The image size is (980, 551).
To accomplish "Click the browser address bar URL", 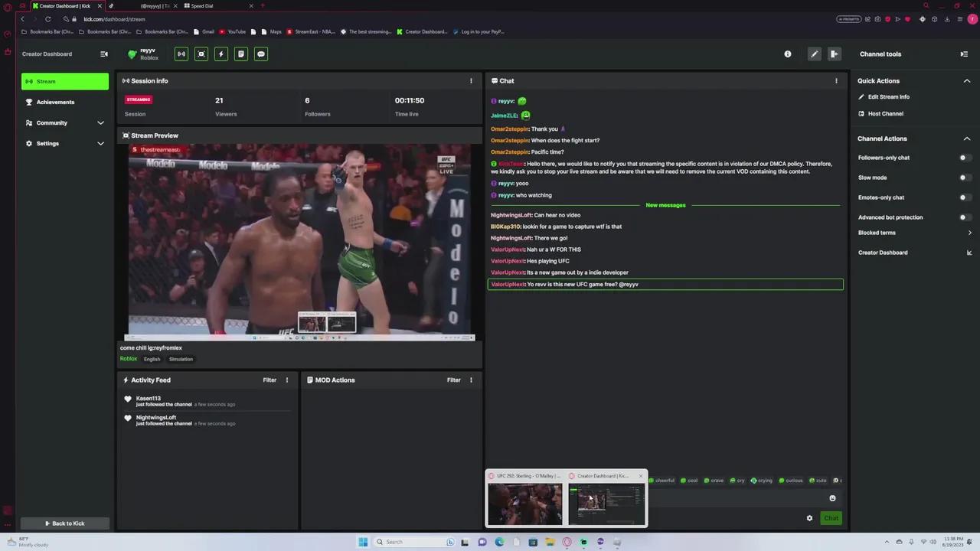I will tap(114, 19).
